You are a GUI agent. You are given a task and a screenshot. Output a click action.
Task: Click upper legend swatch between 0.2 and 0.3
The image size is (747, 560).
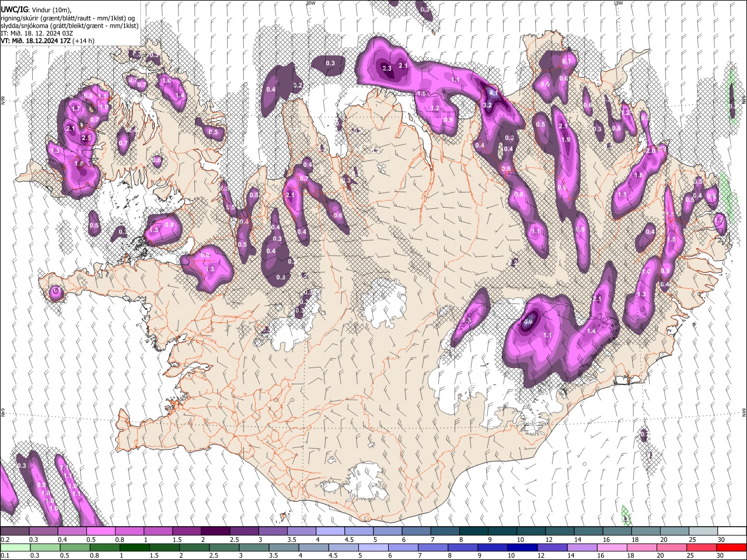tap(15, 531)
